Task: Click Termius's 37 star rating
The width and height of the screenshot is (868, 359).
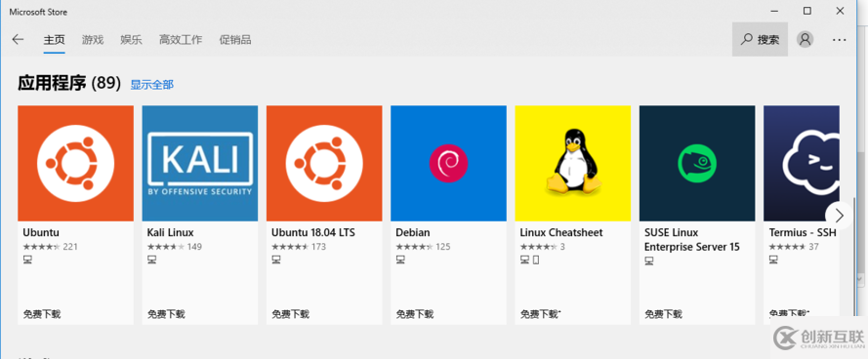Action: coord(794,247)
